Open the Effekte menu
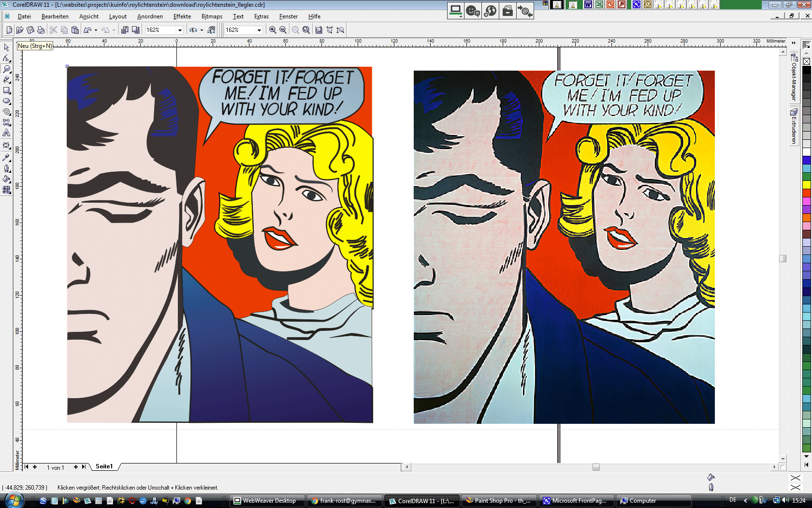This screenshot has height=508, width=812. pyautogui.click(x=182, y=16)
